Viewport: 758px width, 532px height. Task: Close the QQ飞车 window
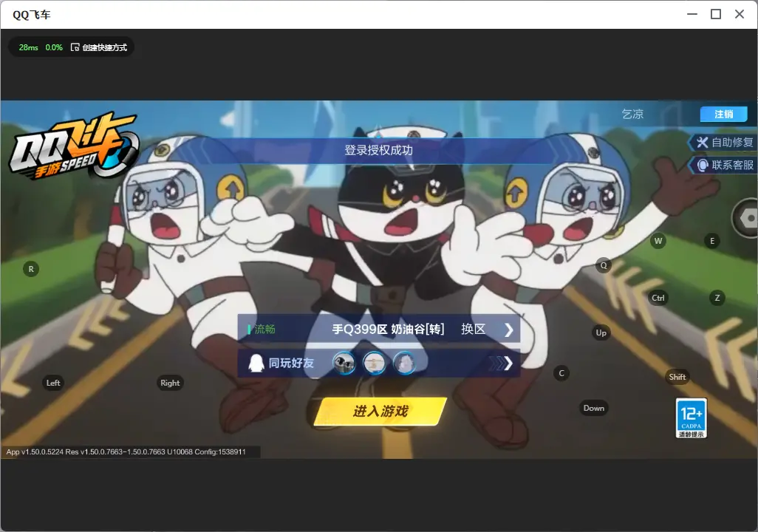tap(740, 14)
